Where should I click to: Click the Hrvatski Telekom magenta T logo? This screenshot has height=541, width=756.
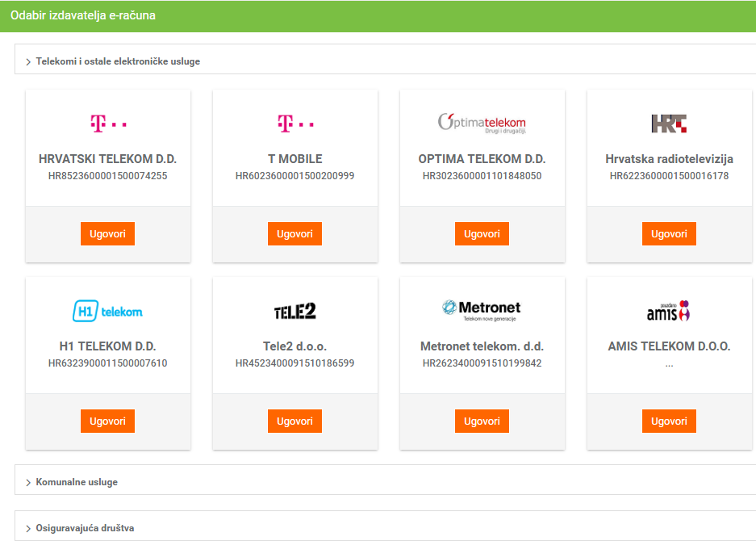click(108, 124)
